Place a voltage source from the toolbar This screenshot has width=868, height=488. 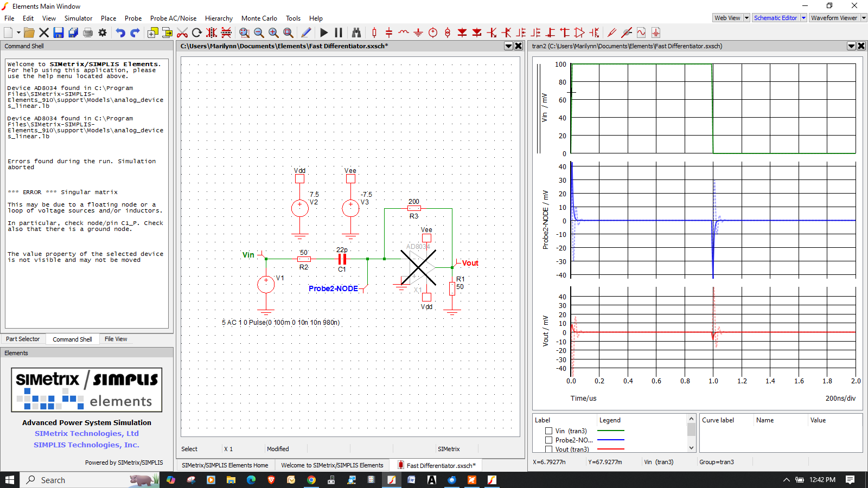coord(433,33)
